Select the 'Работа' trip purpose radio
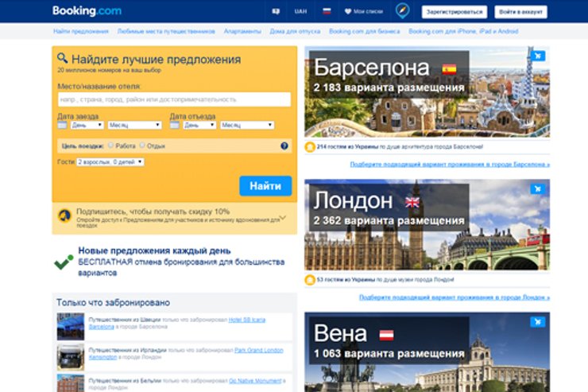This screenshot has height=392, width=588. (x=110, y=146)
